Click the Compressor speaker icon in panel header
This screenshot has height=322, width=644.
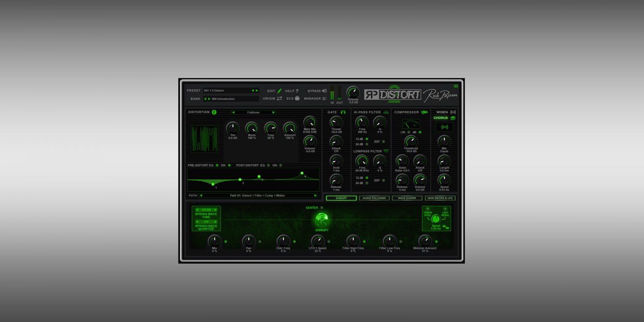coord(424,112)
